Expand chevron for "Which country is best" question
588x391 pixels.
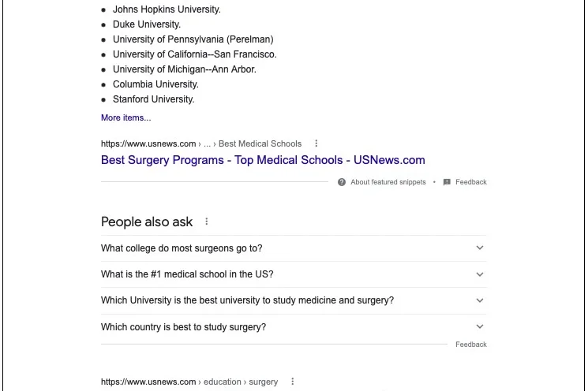coord(479,326)
